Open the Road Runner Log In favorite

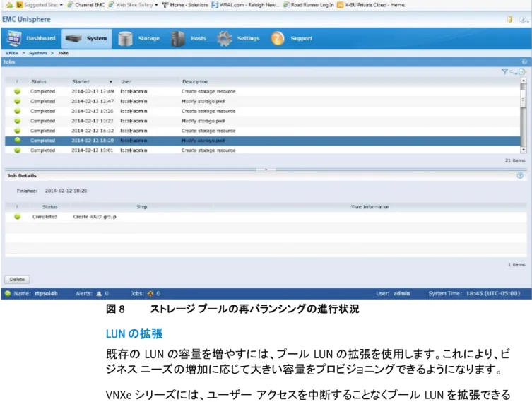[x=309, y=5]
